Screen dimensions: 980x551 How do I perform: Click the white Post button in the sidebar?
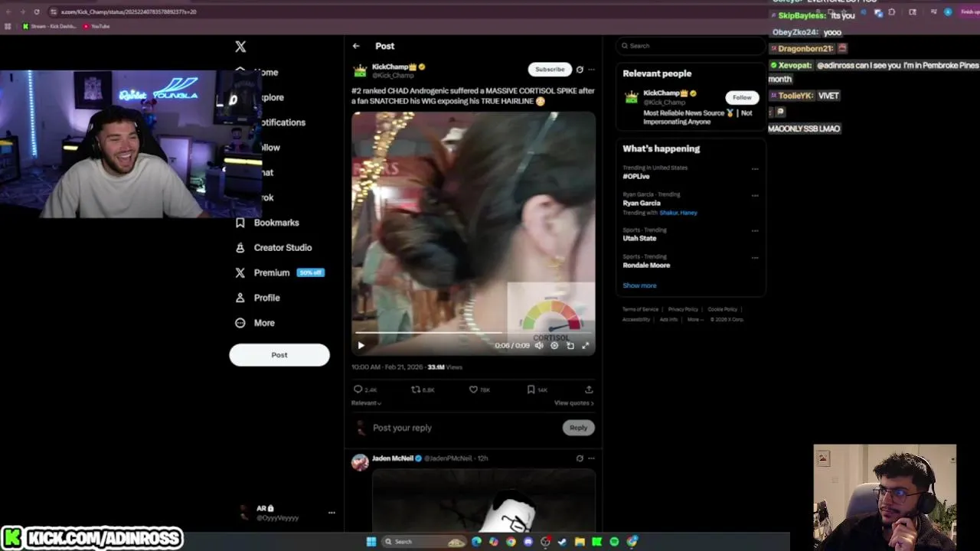coord(279,355)
